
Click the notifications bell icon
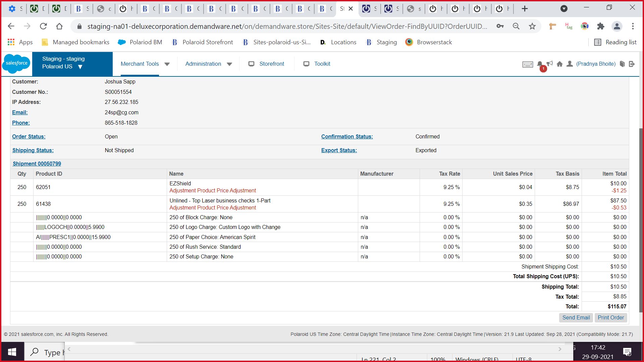539,64
